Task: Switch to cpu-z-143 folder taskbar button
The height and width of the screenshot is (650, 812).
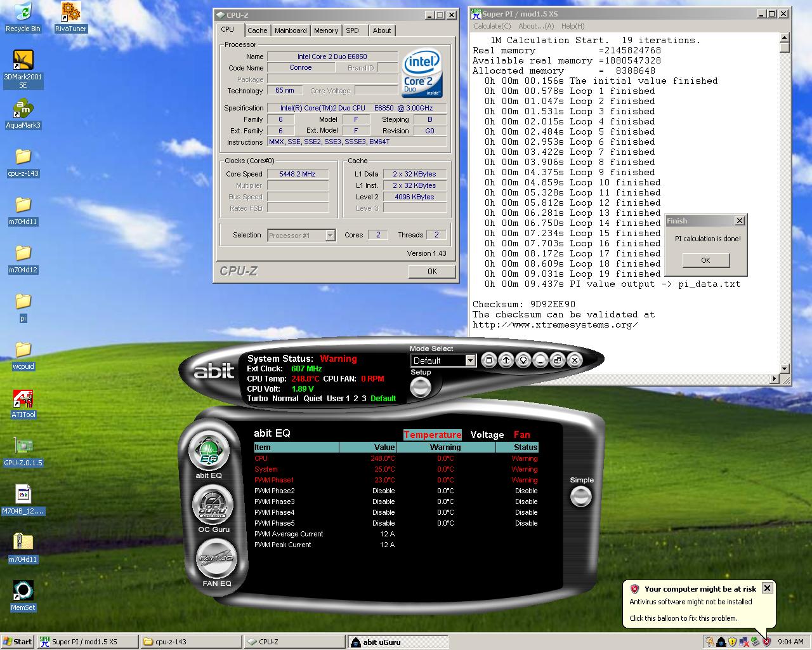Action: tap(190, 642)
